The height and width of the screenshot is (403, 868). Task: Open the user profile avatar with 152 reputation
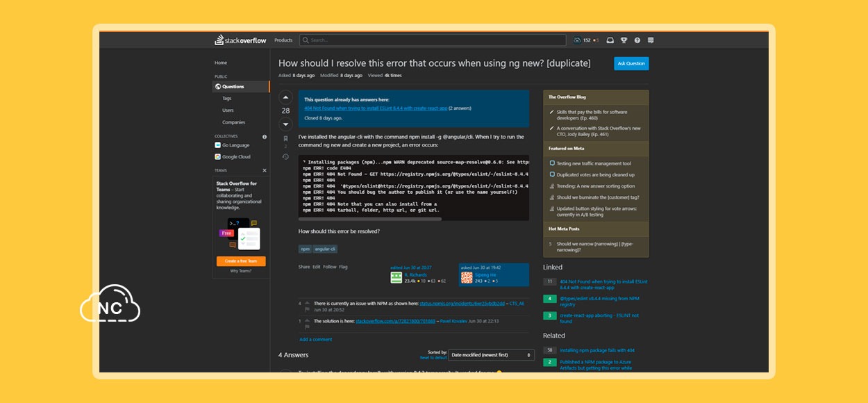[576, 40]
